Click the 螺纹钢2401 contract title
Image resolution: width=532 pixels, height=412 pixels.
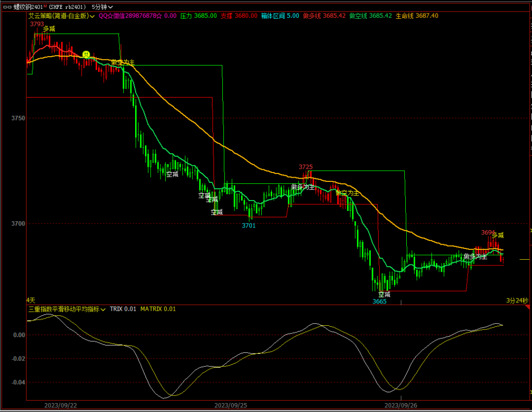[x=27, y=7]
